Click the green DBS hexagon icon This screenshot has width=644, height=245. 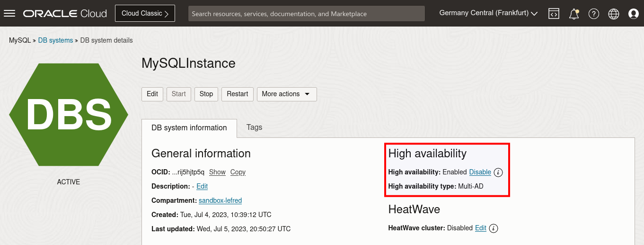(x=69, y=115)
